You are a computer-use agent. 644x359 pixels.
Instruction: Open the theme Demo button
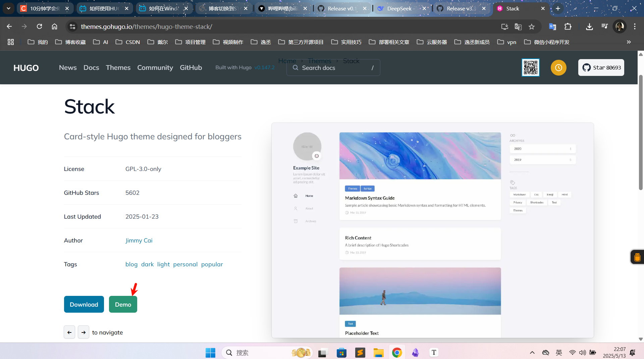(123, 304)
